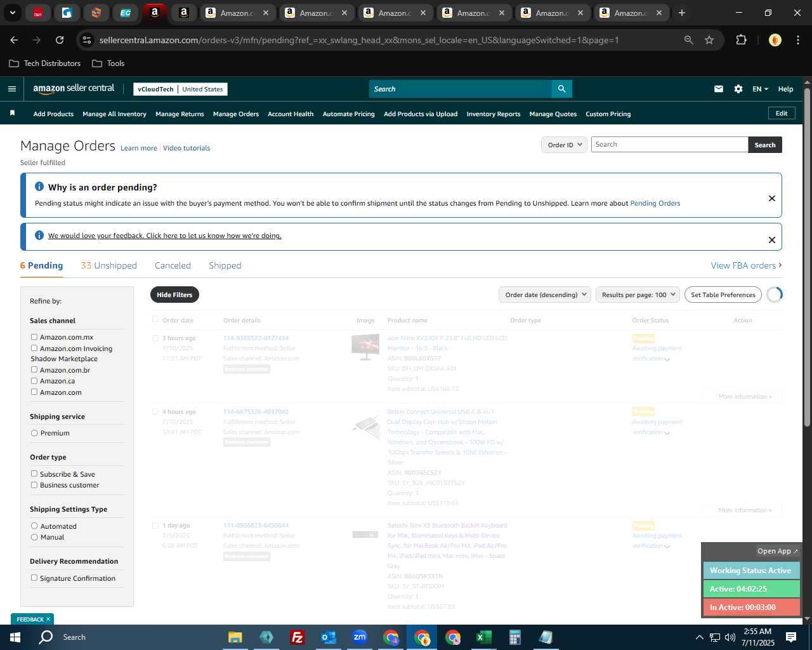Open the browser extensions puzzle icon
The height and width of the screenshot is (650, 812).
click(741, 40)
